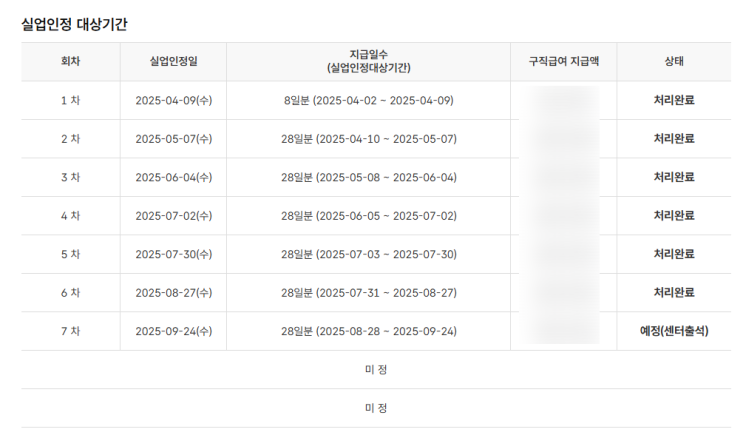Screen dimensions: 743x435
Task: Select the 6 차 round link
Action: coord(70,293)
